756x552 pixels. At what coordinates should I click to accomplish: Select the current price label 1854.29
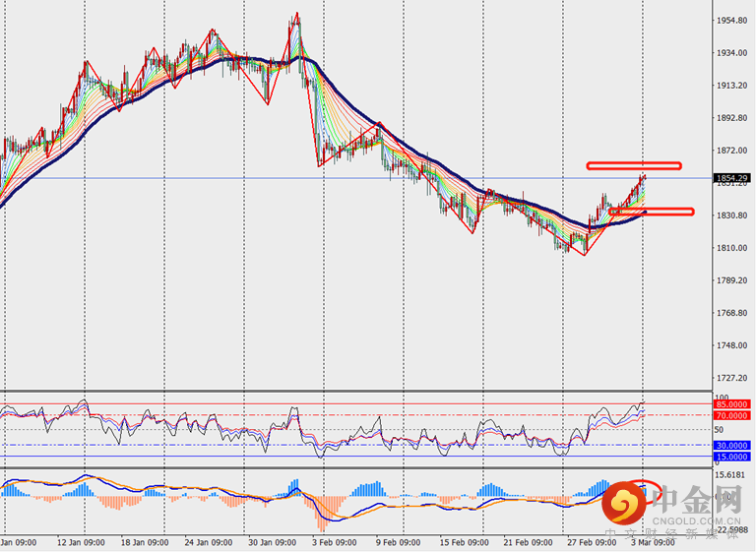pos(731,178)
